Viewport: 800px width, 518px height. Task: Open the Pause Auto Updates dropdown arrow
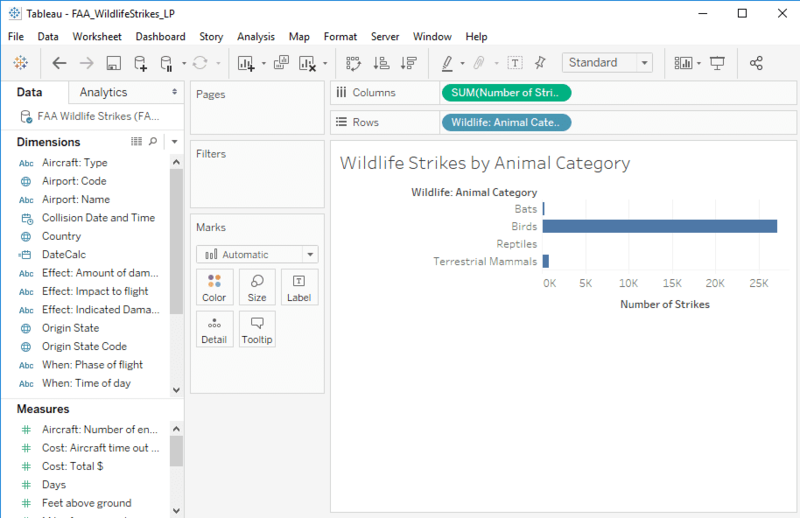(x=184, y=63)
